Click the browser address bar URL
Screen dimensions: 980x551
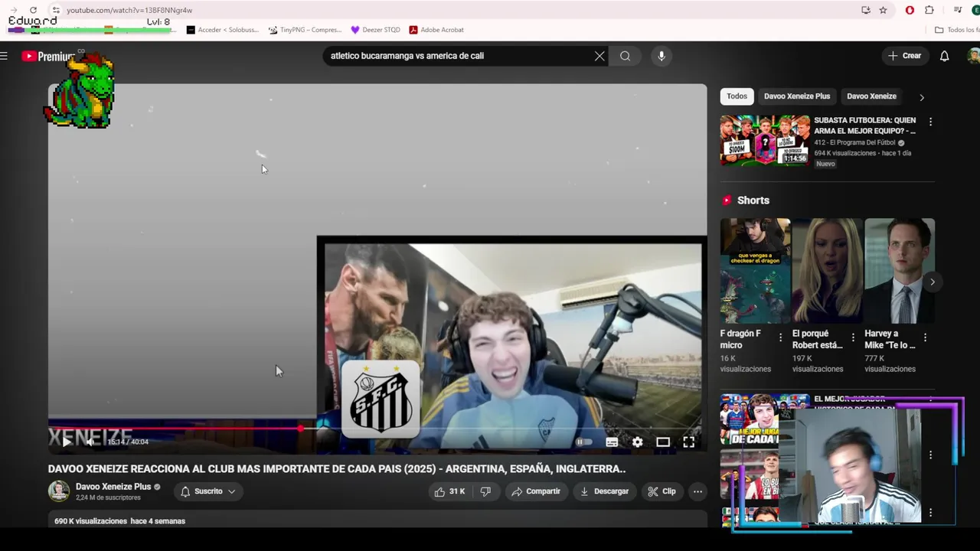(129, 10)
